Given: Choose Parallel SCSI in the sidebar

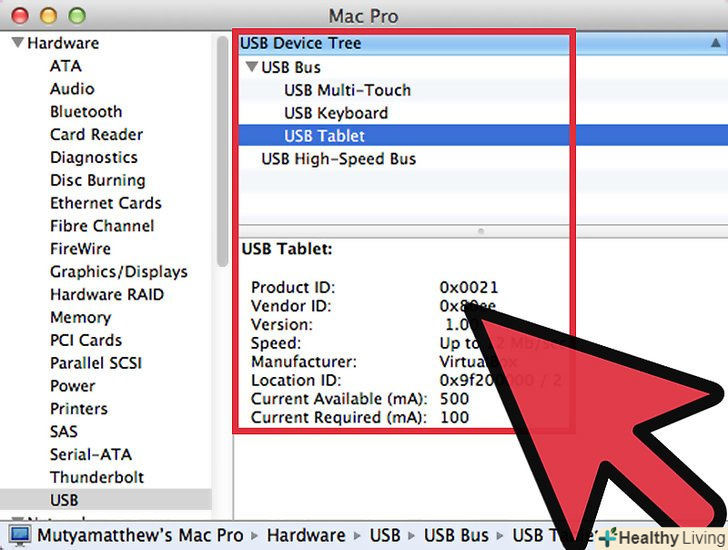Looking at the screenshot, I should point(96,363).
